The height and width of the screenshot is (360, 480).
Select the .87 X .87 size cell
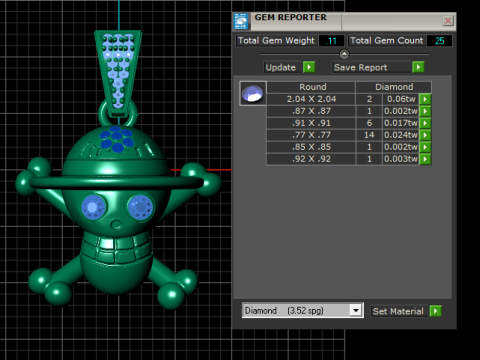tap(311, 111)
